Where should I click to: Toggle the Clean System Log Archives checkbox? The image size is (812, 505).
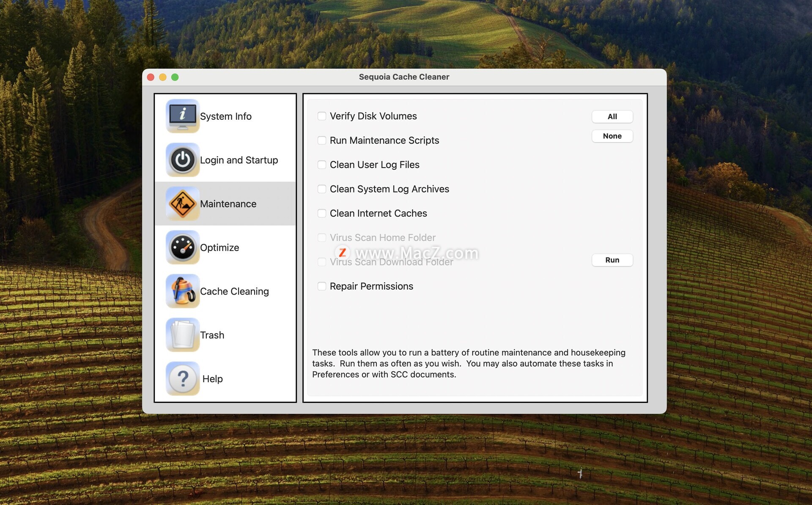[x=322, y=189]
